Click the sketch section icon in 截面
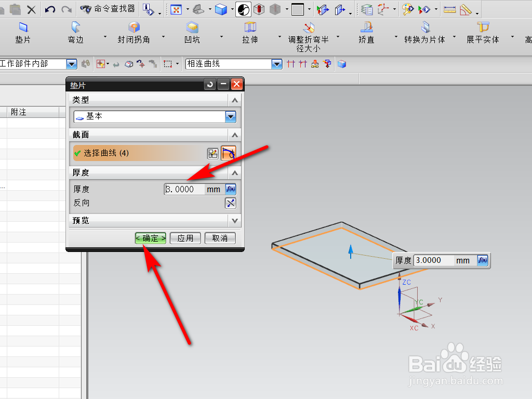Image resolution: width=532 pixels, height=399 pixels. coord(212,154)
